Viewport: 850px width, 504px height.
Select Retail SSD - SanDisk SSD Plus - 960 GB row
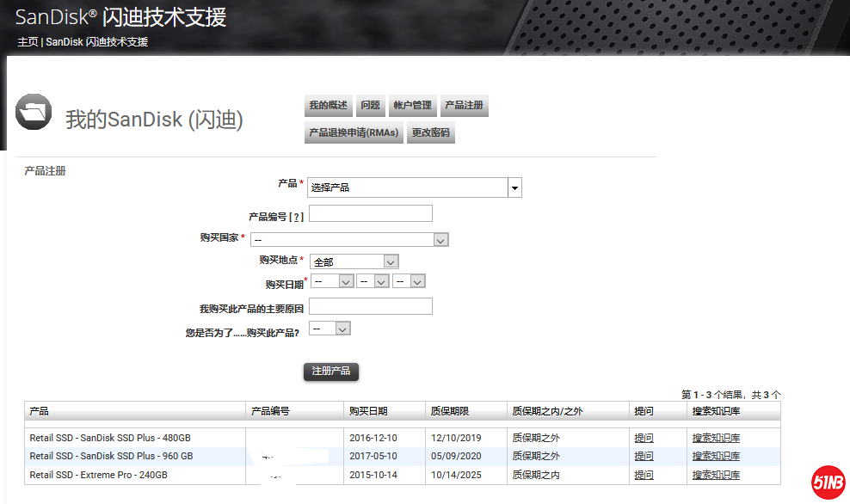click(x=403, y=457)
